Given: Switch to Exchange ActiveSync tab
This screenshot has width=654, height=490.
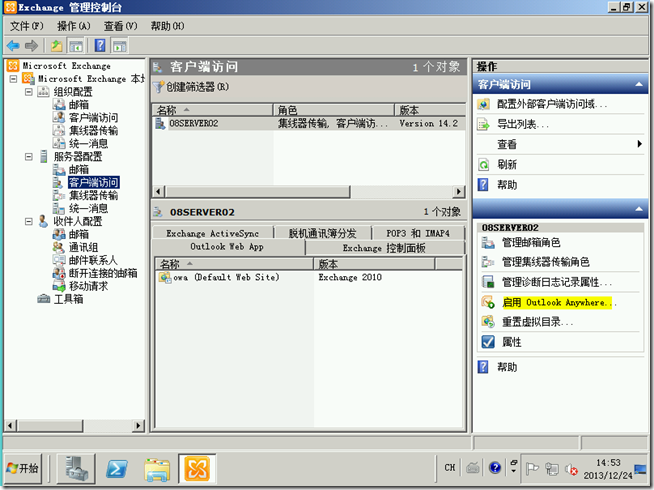Looking at the screenshot, I should click(213, 234).
